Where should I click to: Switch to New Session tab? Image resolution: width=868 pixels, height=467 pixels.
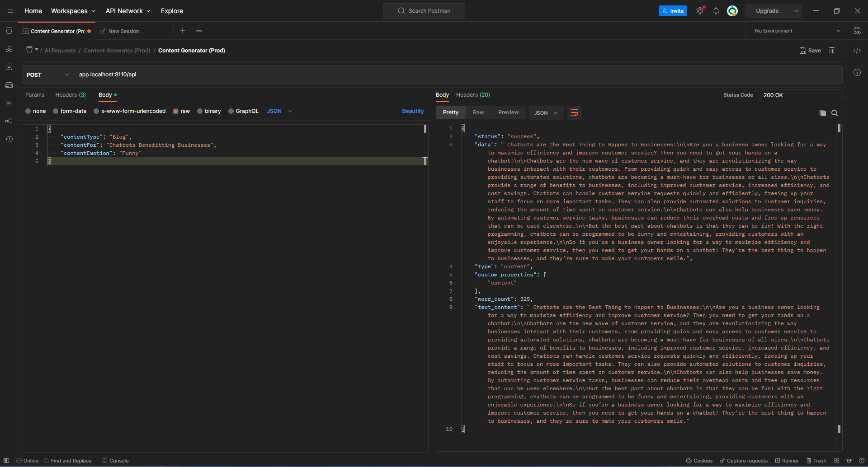[123, 31]
